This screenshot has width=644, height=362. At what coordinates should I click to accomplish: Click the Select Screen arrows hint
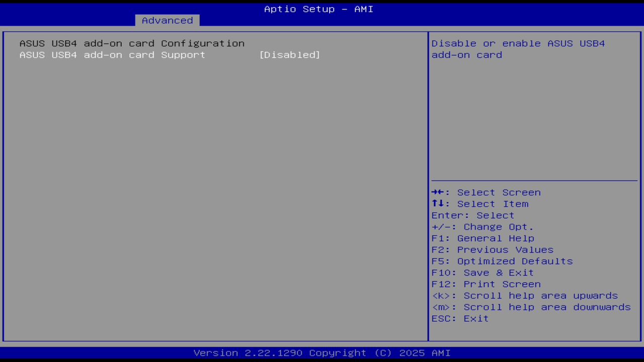coord(486,192)
